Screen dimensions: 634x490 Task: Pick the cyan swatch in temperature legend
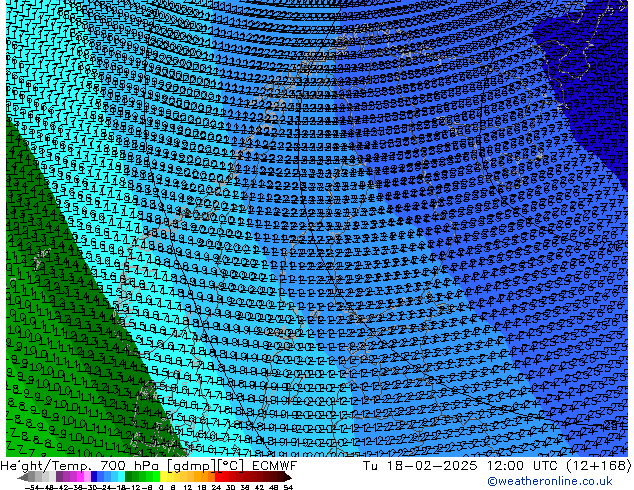click(x=121, y=477)
